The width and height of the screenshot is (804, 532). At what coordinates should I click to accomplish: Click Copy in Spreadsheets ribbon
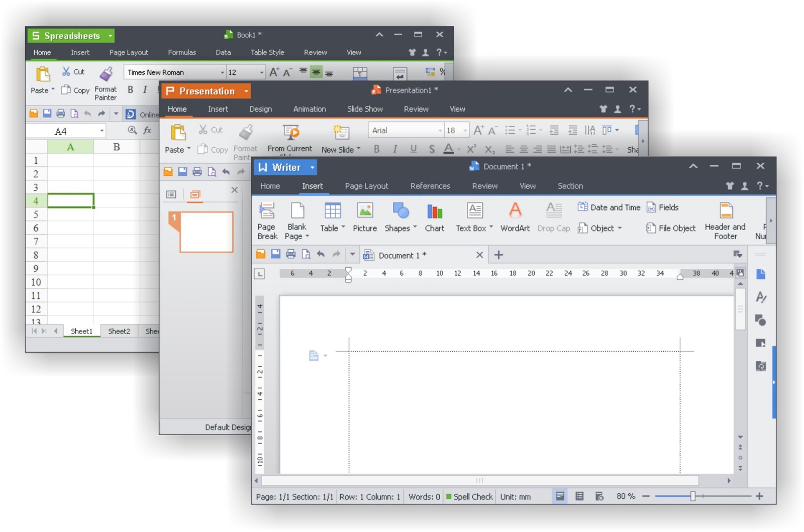coord(75,90)
